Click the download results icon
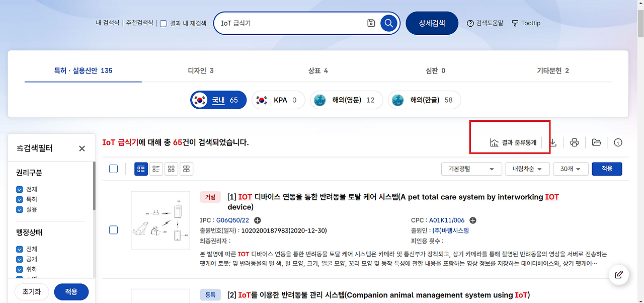 (x=552, y=142)
